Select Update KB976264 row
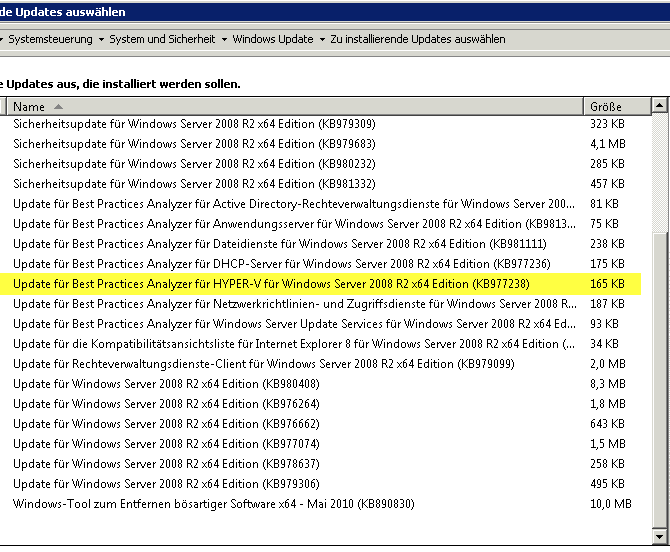 320,404
